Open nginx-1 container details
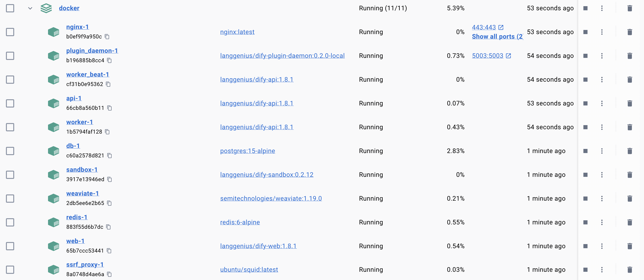 tap(78, 27)
